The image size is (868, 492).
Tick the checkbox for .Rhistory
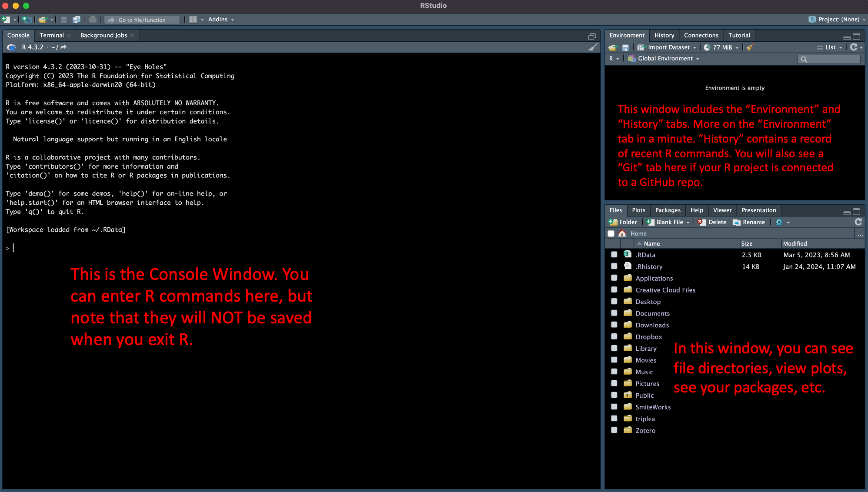[614, 266]
